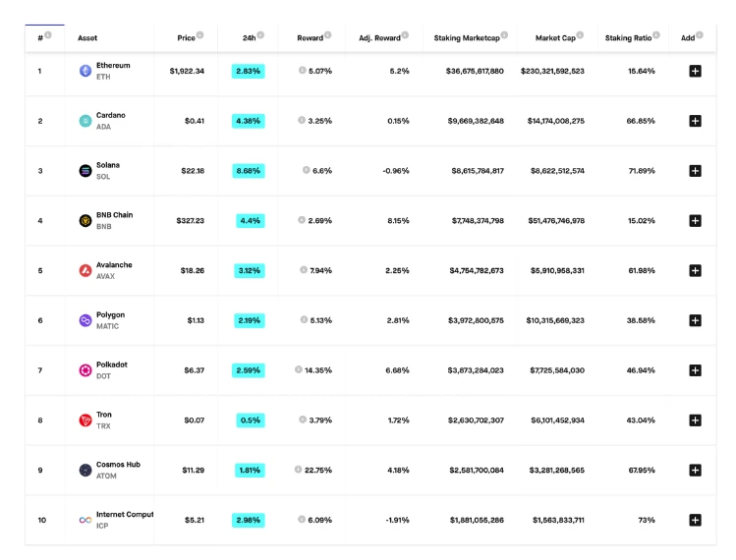Click info icon beside Adj. Reward header
Viewport: 736px width, 560px height.
(405, 35)
